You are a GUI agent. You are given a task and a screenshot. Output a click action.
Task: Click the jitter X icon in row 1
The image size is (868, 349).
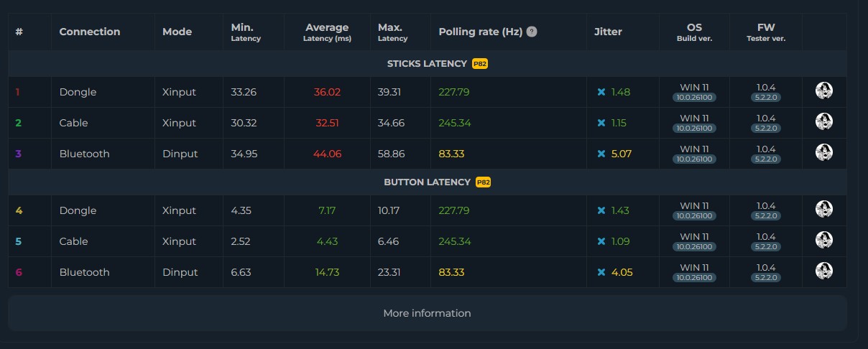click(x=601, y=92)
